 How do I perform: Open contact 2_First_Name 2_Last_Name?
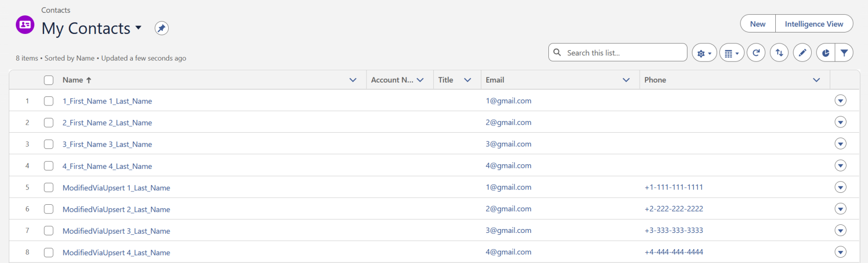(107, 123)
